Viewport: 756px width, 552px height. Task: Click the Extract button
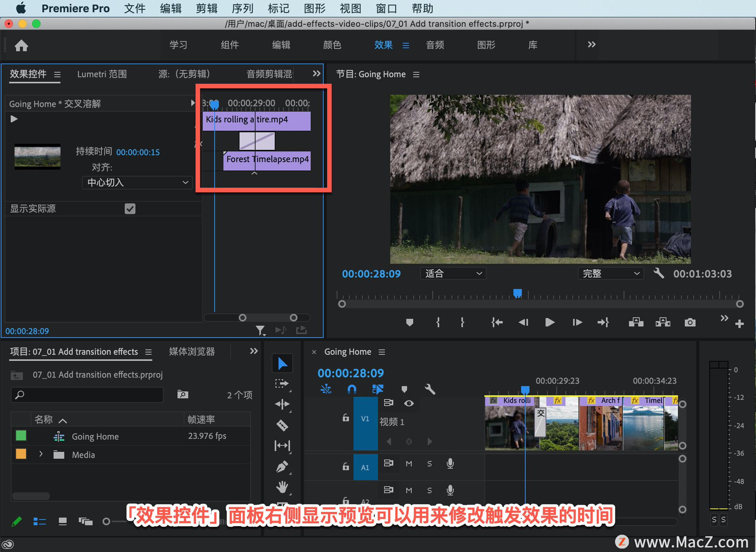tap(663, 323)
